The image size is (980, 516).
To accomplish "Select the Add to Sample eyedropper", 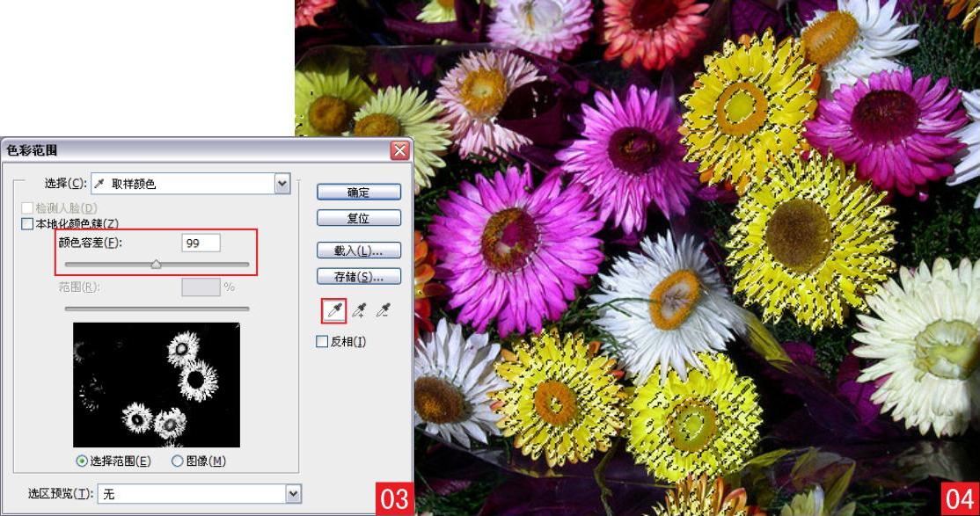I will 360,310.
